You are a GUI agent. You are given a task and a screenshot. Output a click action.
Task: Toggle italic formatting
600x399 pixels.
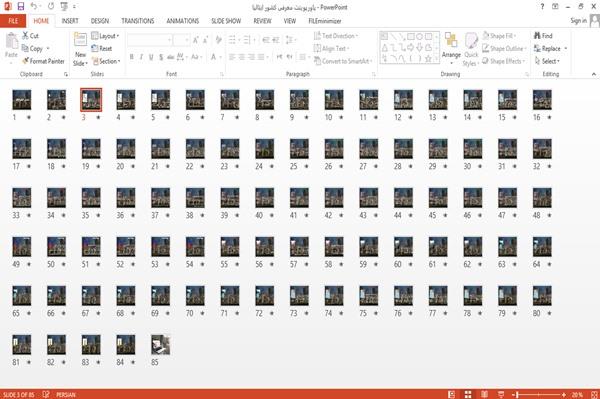click(141, 57)
